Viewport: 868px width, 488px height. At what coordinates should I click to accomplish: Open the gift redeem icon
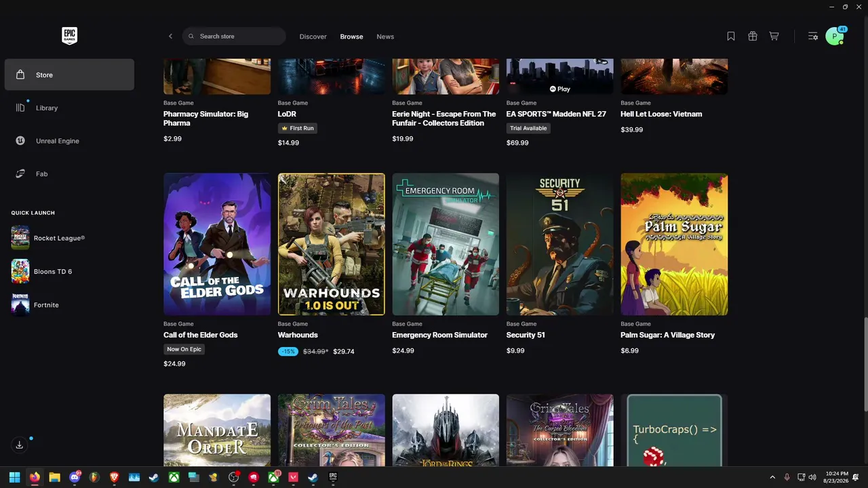click(753, 37)
